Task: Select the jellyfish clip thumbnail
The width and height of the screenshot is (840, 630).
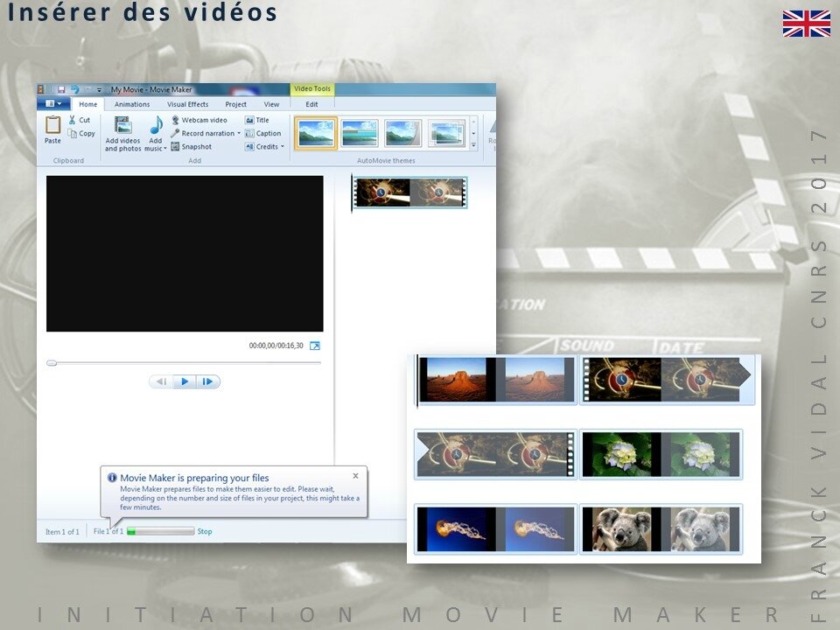Action: 496,529
